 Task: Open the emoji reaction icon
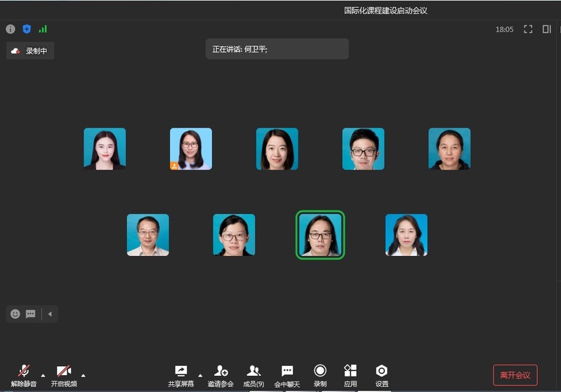pyautogui.click(x=15, y=313)
